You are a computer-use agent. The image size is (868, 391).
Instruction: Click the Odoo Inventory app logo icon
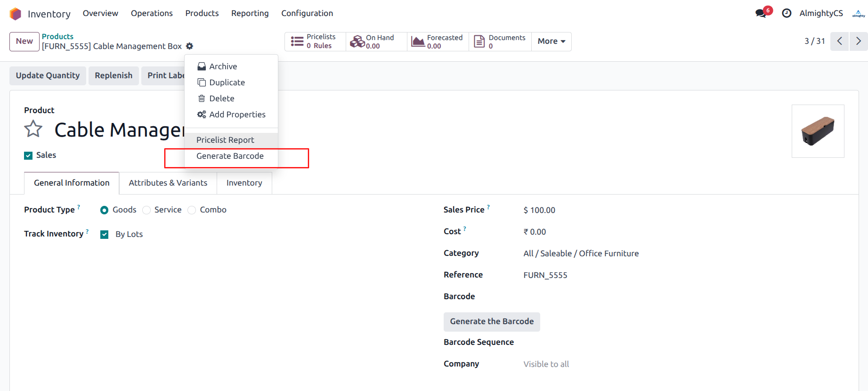16,14
